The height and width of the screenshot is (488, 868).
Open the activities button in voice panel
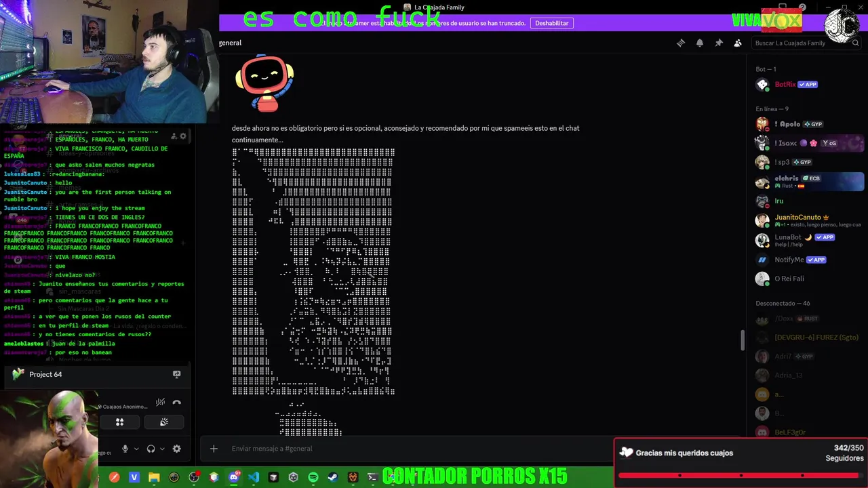point(119,422)
